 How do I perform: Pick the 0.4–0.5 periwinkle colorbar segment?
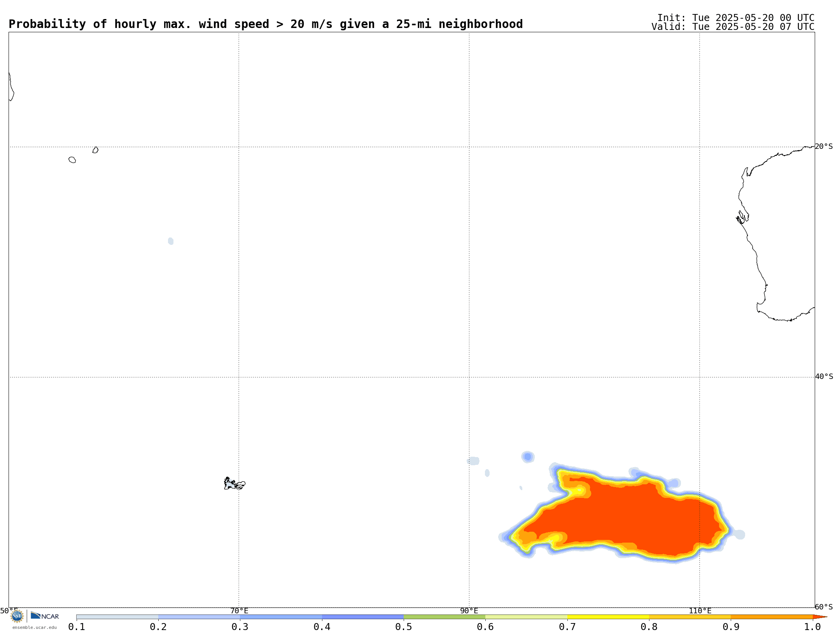pos(363,617)
